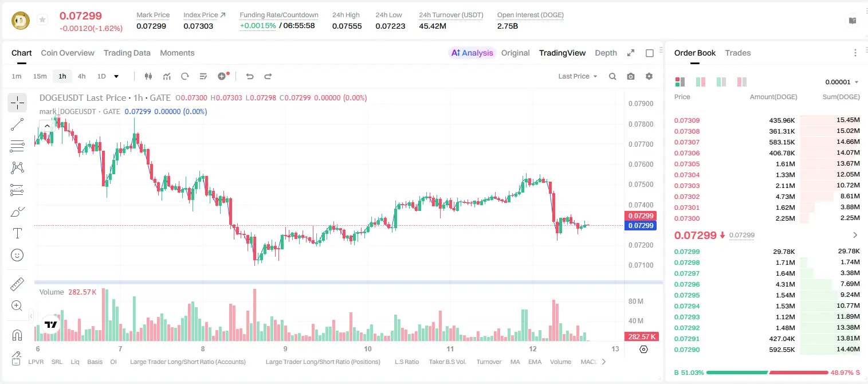Click the 0.07305 ask price row

[x=767, y=164]
